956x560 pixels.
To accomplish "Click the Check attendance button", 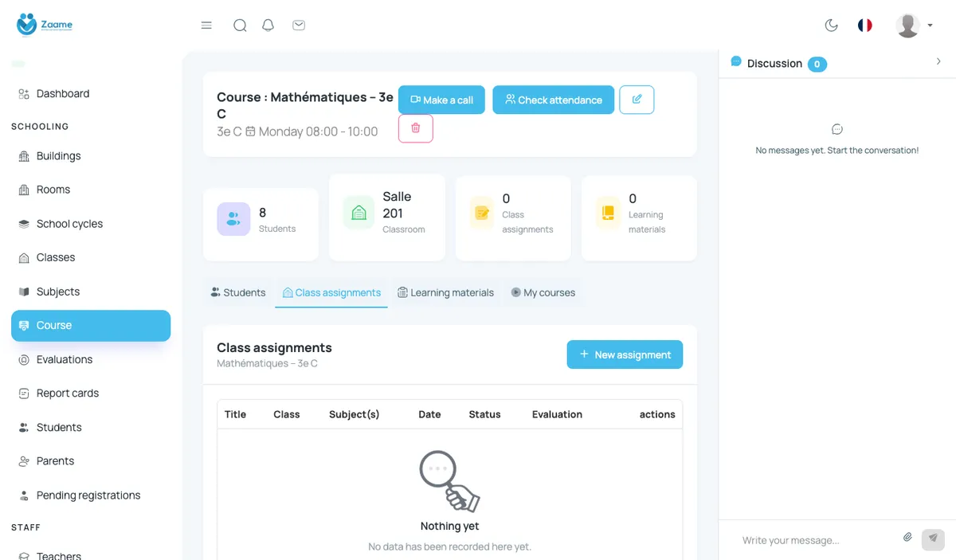I will 554,100.
